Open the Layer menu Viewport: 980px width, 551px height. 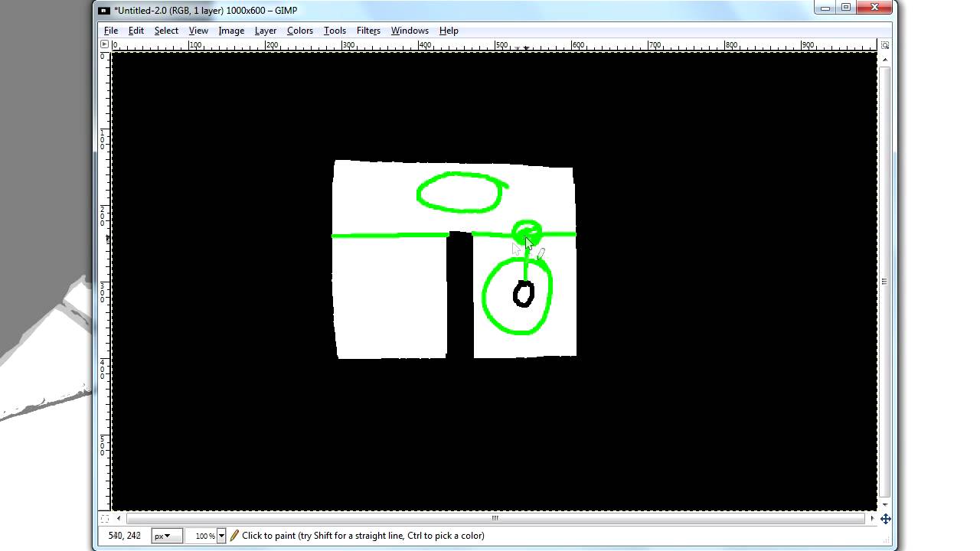click(266, 31)
